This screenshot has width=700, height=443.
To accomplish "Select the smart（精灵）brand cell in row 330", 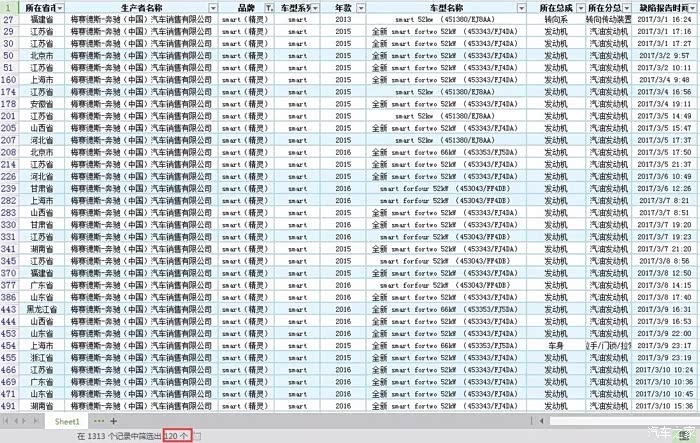I will pyautogui.click(x=246, y=225).
